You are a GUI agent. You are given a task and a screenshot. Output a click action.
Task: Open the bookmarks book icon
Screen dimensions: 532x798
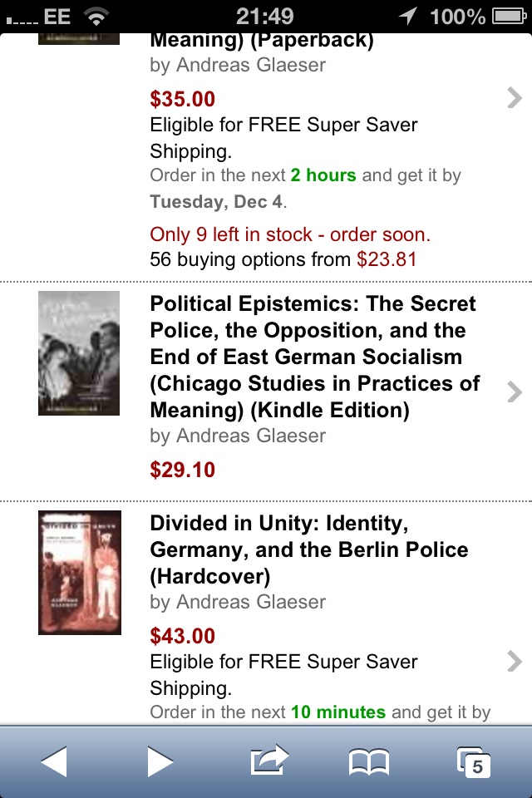(x=369, y=761)
